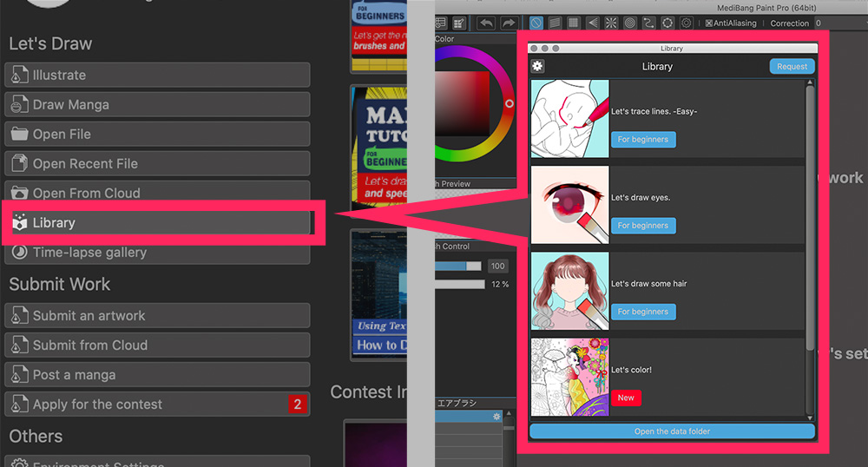Click the red contest badge showing 2
Screen dimensions: 868x467
(x=297, y=405)
